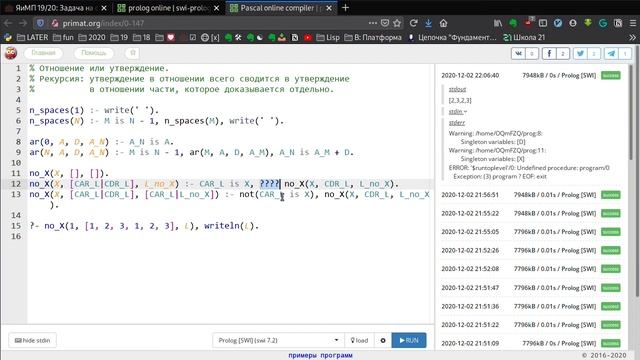The height and width of the screenshot is (360, 640).
Task: Click the Python bookmark icon
Action: (8, 38)
